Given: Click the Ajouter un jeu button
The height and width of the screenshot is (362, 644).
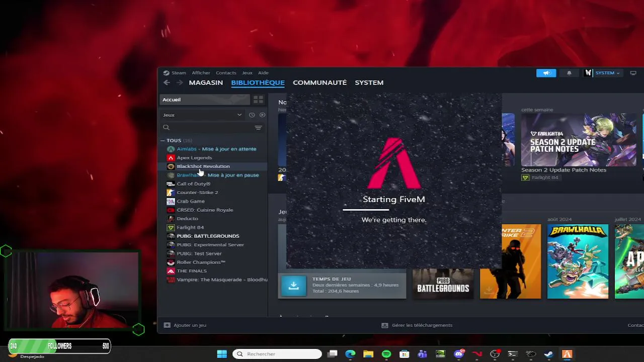Looking at the screenshot, I should coord(185,325).
